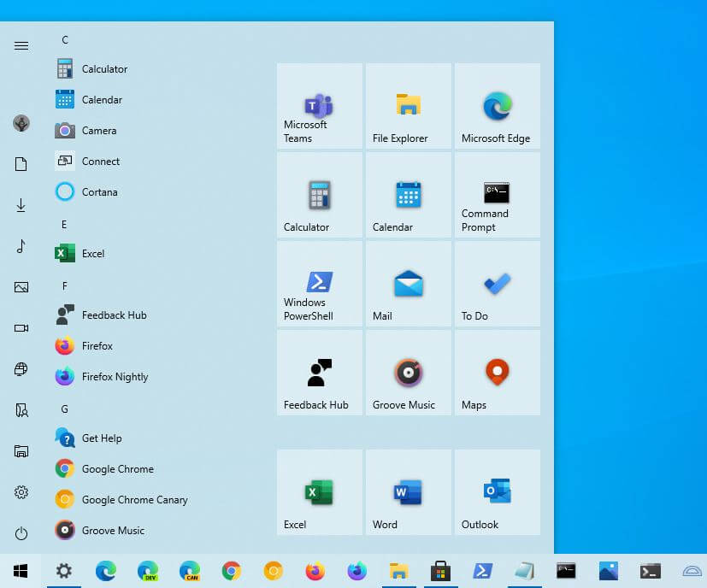The image size is (707, 588).
Task: Launch the Outlook tile
Action: (498, 492)
